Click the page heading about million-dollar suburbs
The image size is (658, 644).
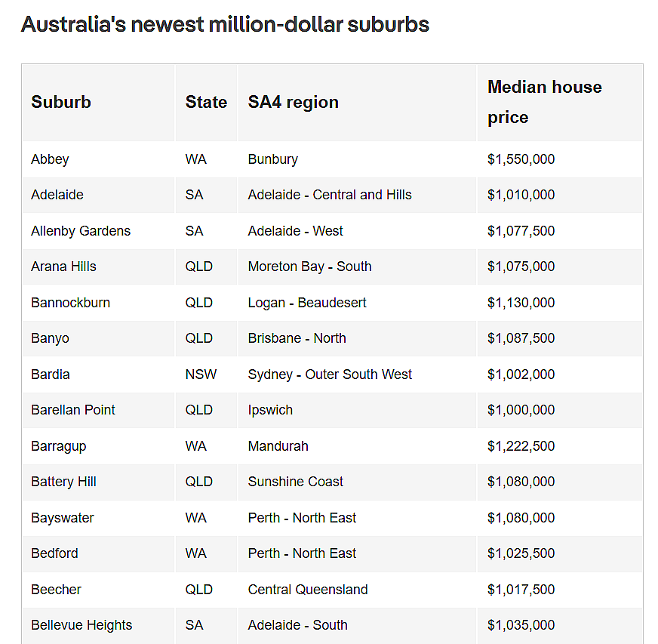226,24
